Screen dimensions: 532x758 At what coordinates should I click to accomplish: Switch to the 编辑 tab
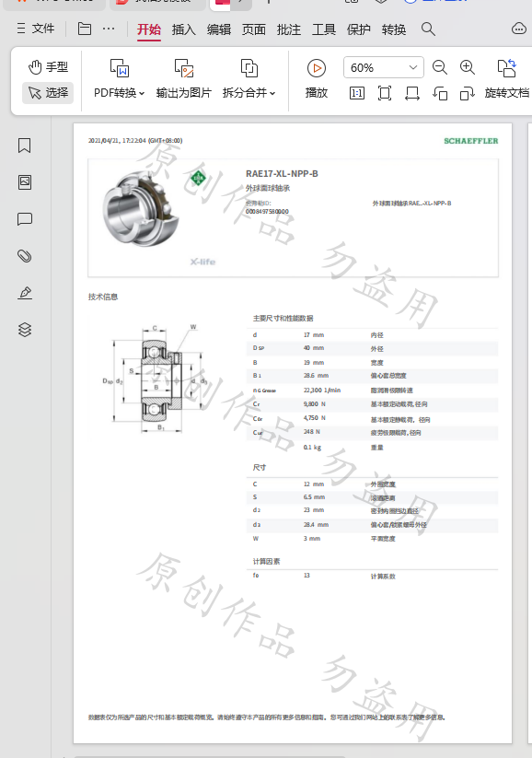219,29
